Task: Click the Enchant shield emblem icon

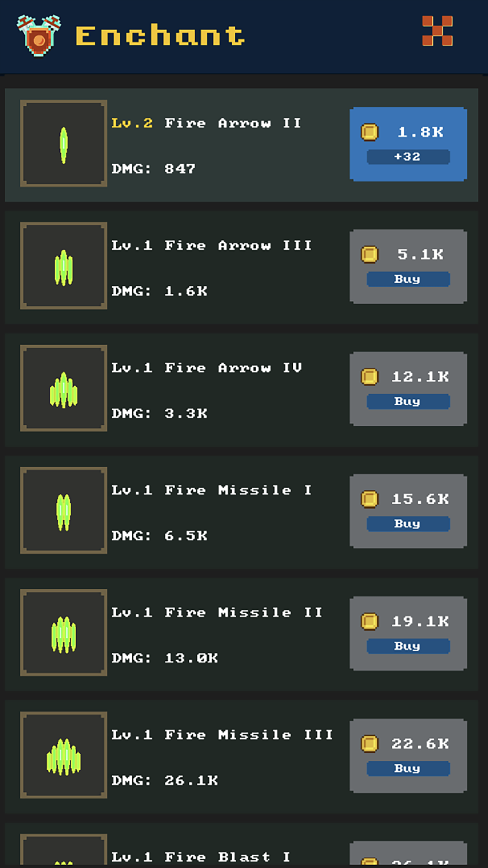Action: 39,35
